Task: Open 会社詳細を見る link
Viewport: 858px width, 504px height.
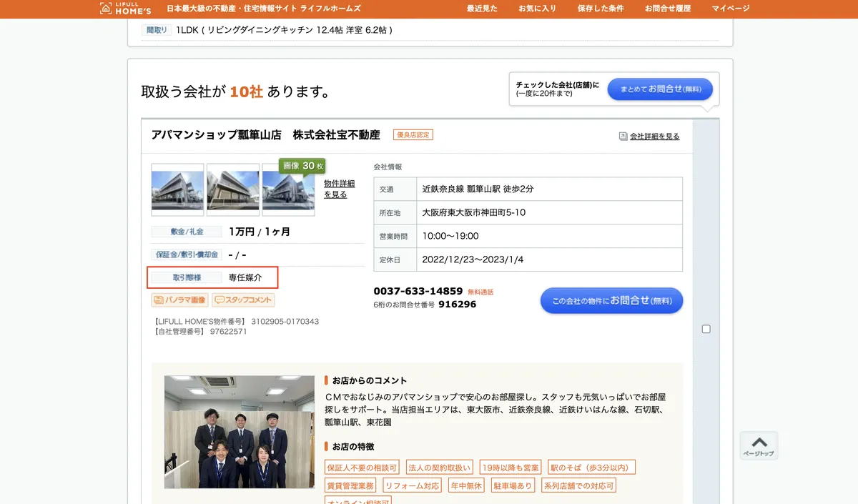Action: pyautogui.click(x=655, y=136)
